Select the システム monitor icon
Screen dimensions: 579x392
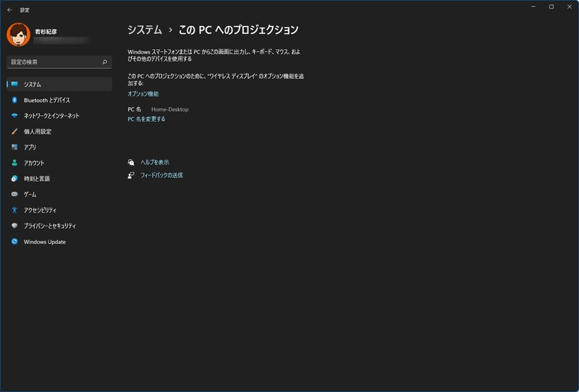(x=14, y=84)
